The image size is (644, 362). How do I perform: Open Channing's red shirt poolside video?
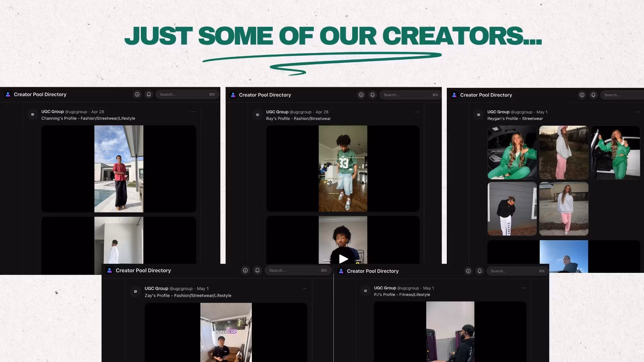pyautogui.click(x=119, y=169)
